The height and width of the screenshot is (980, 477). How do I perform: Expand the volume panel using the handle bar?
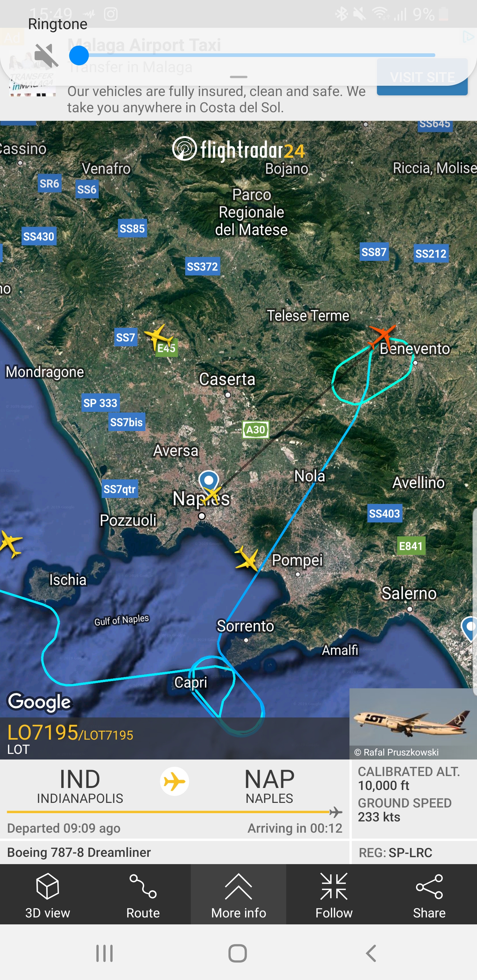pos(239,77)
